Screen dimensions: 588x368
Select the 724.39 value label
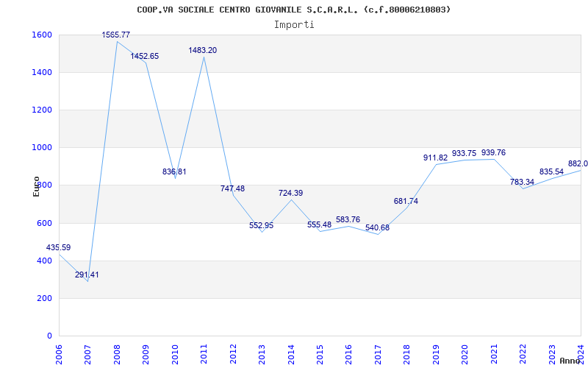point(290,193)
